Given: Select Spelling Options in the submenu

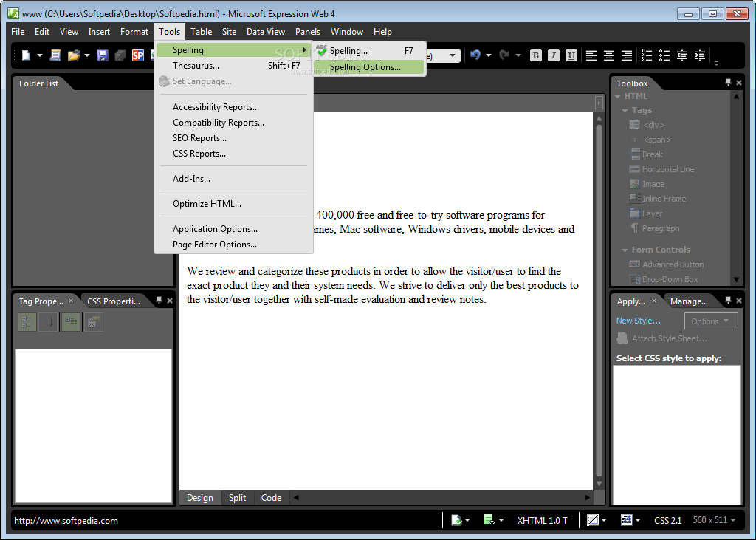Looking at the screenshot, I should [x=369, y=67].
